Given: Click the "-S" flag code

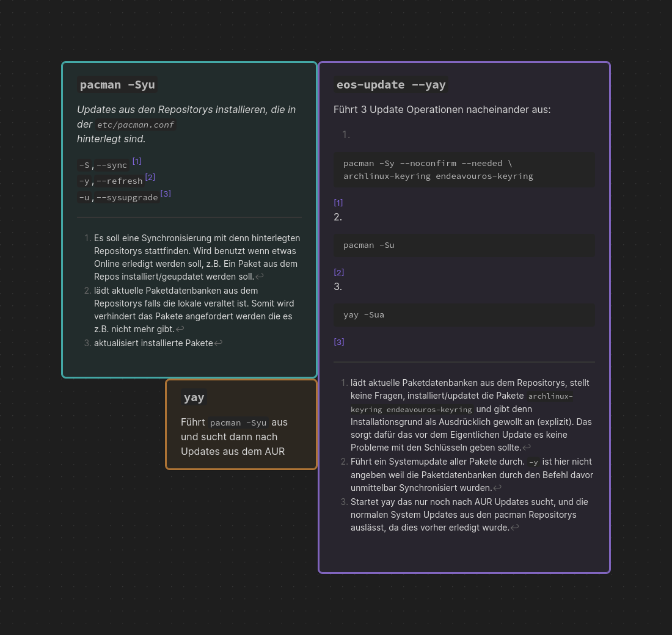Looking at the screenshot, I should point(84,165).
